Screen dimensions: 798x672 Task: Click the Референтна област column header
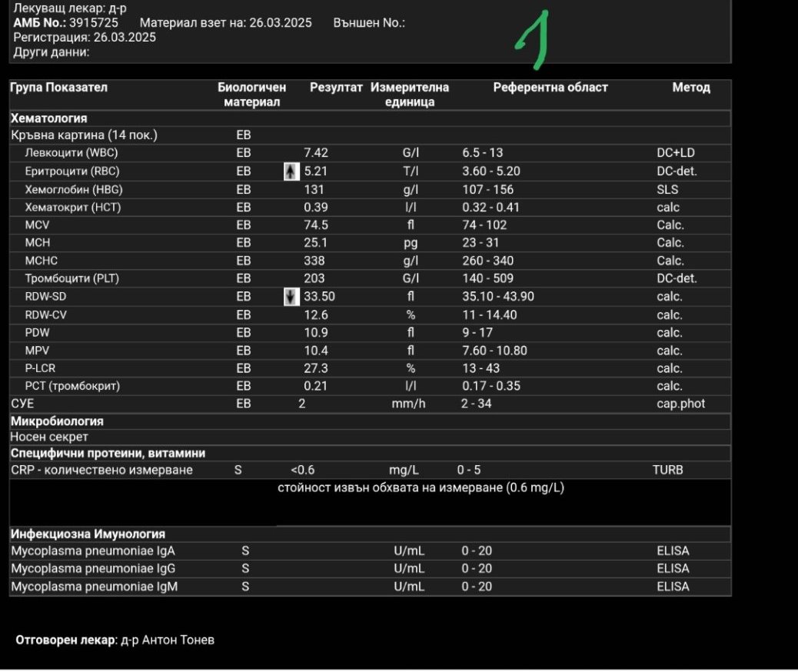pos(550,88)
